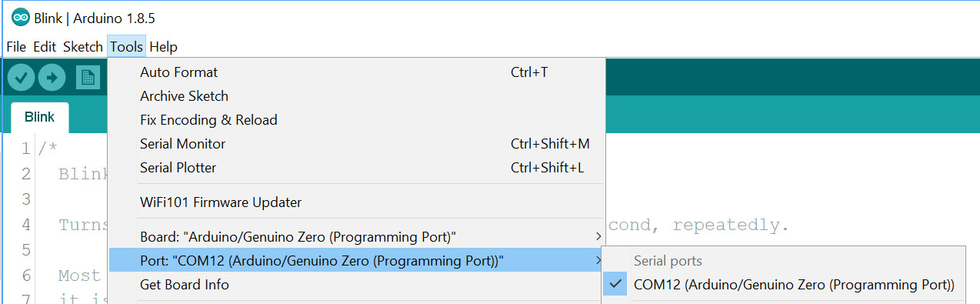Open the Edit menu

coord(45,47)
